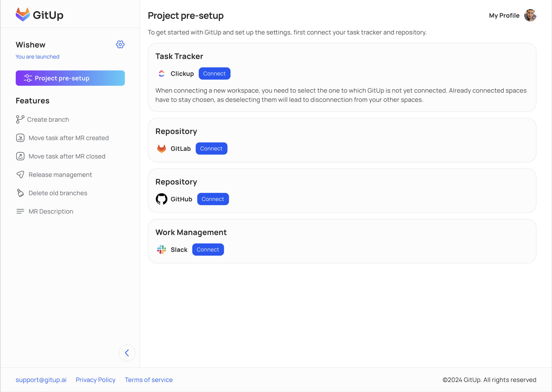This screenshot has width=552, height=392.
Task: Click the GitLab fox icon
Action: click(x=162, y=149)
